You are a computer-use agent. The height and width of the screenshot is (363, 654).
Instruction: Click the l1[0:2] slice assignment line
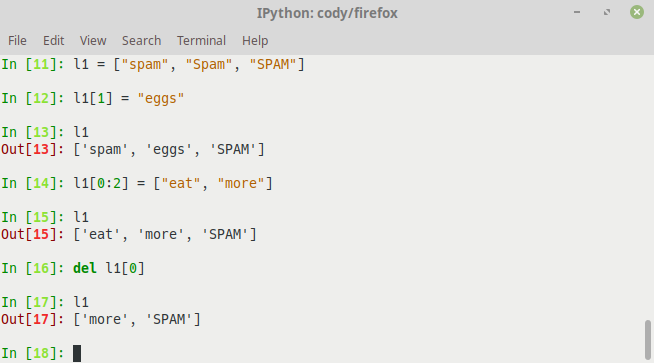173,184
